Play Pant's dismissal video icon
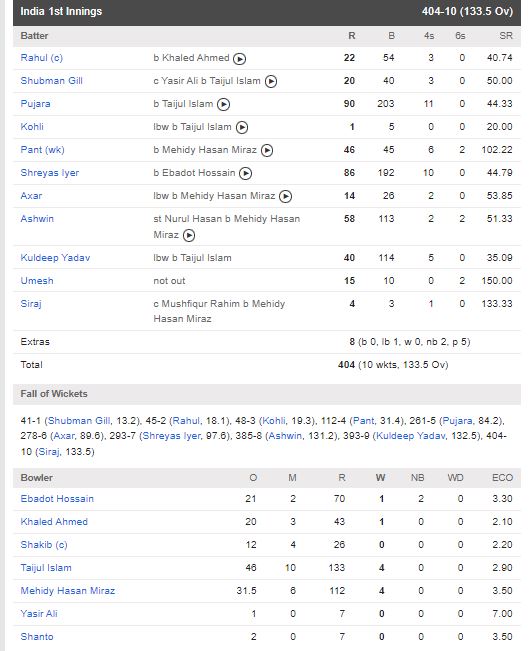Screen dimensions: 529x651 click(x=267, y=151)
